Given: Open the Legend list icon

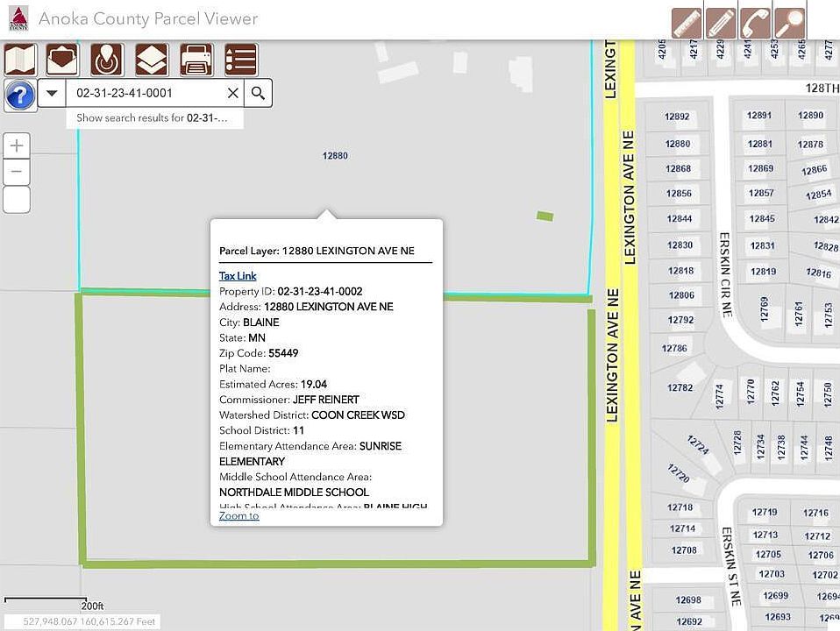Looking at the screenshot, I should (x=241, y=60).
